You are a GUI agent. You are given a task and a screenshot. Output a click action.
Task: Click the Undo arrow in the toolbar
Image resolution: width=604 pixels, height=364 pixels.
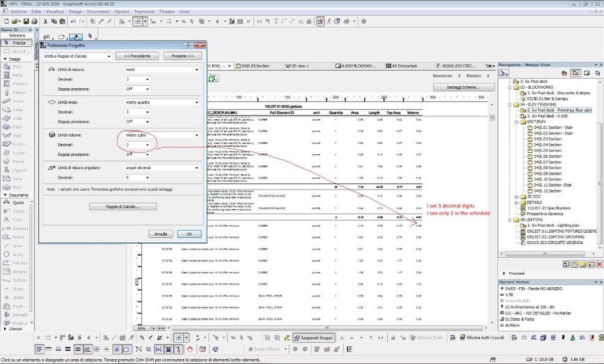pos(73,22)
